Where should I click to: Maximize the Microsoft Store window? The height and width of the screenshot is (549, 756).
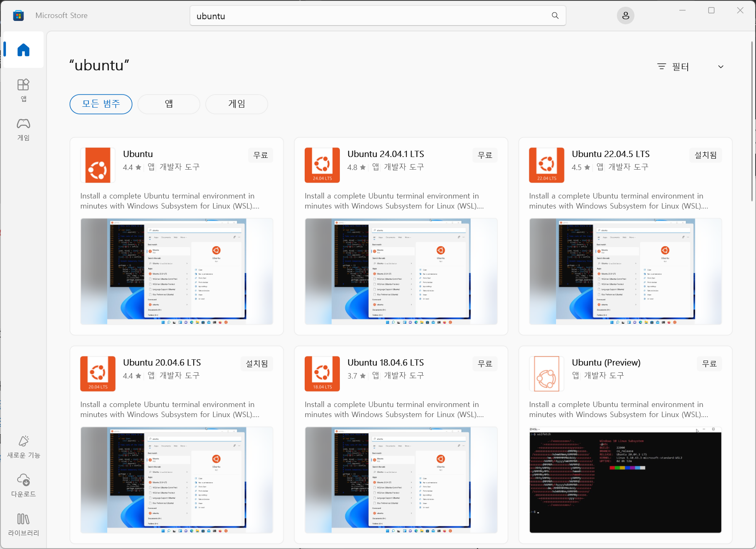point(711,10)
